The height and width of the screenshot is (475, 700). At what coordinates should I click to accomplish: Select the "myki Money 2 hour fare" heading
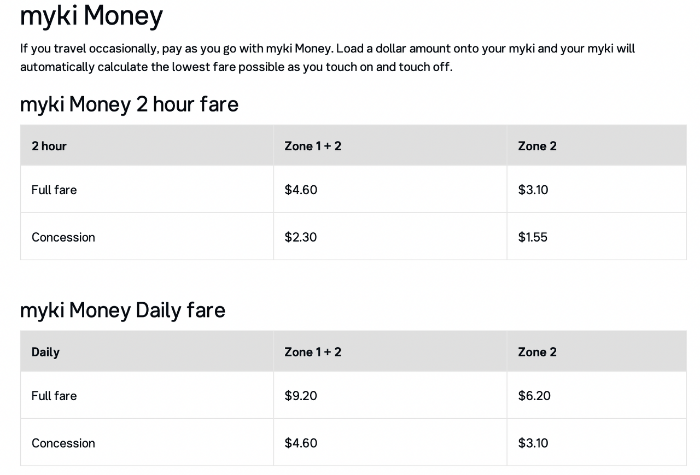point(129,103)
